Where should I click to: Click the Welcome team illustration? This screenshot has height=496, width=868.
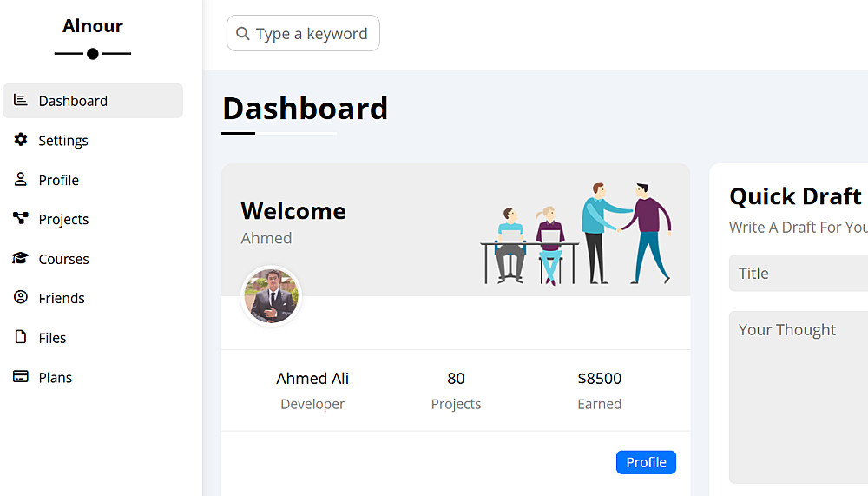(x=575, y=233)
